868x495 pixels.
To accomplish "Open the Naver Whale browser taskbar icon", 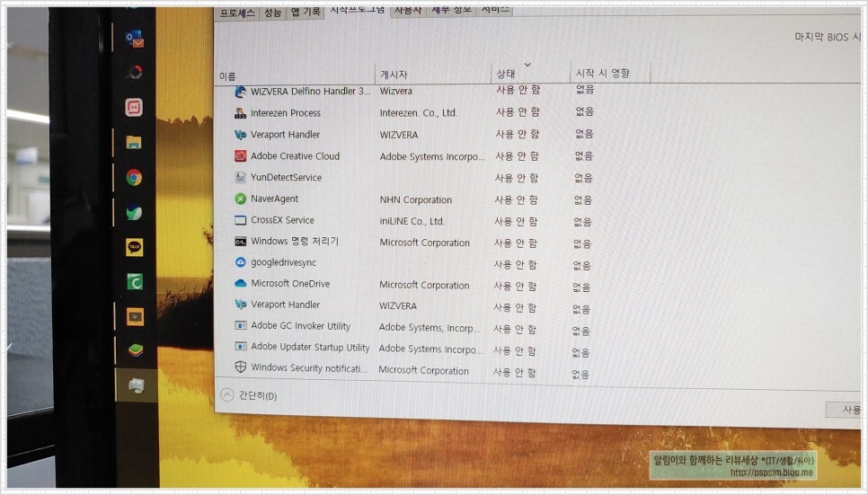I will point(134,213).
